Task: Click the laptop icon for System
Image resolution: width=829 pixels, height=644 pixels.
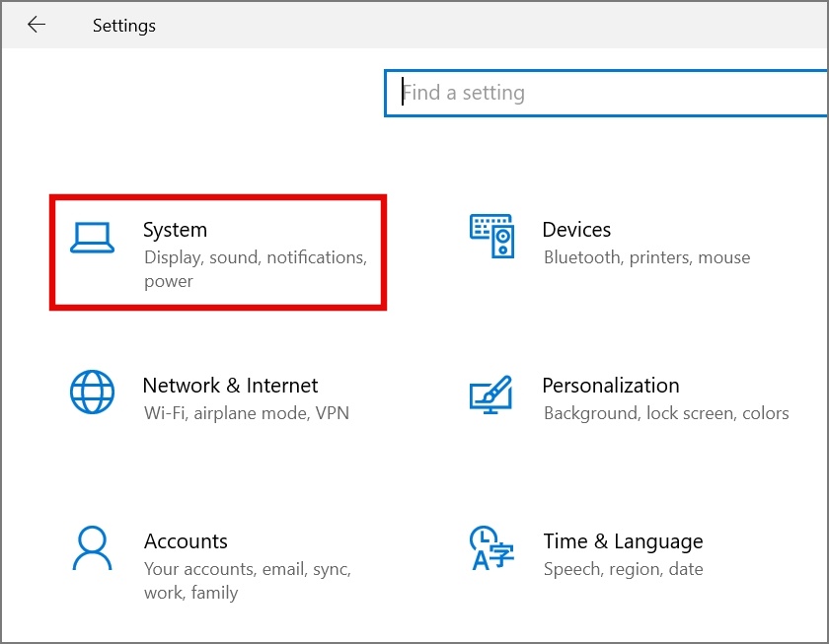Action: click(x=92, y=238)
